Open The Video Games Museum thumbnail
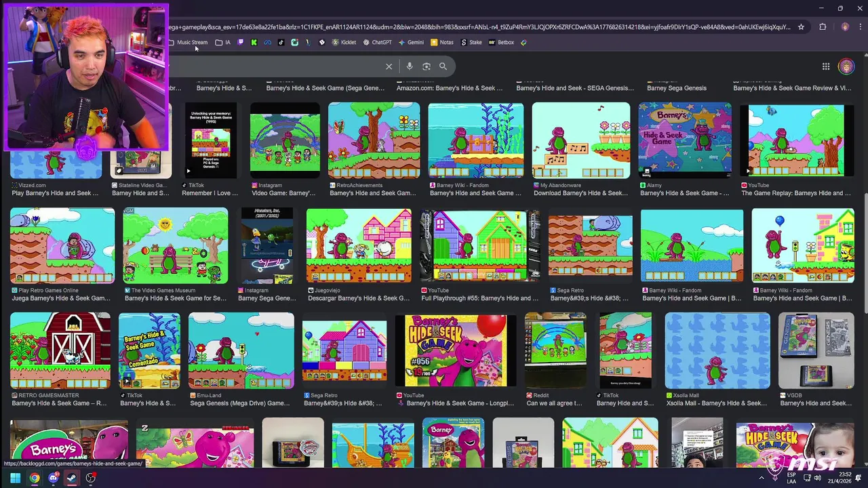The height and width of the screenshot is (488, 868). tap(175, 245)
